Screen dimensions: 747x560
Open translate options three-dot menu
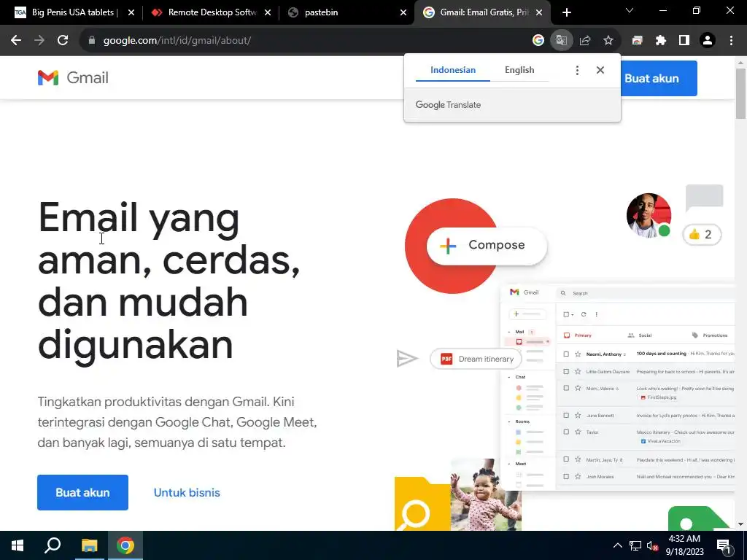click(577, 71)
